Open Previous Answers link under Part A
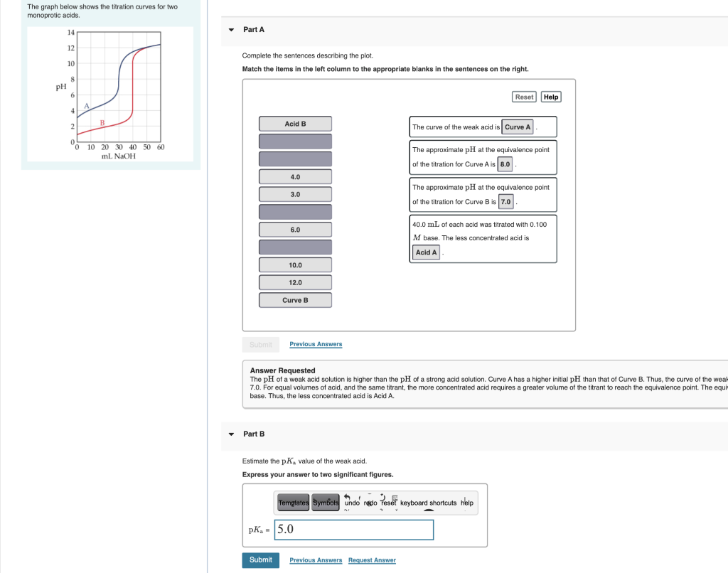 click(x=316, y=344)
